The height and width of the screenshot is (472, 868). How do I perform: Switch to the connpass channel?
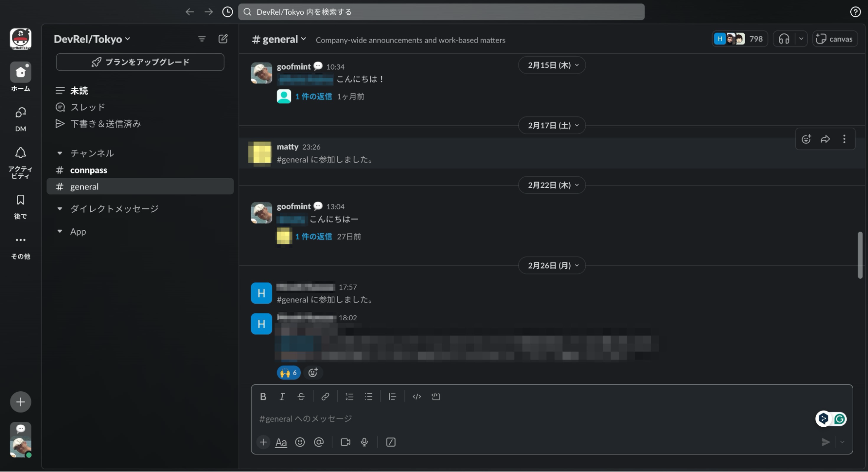pos(140,170)
